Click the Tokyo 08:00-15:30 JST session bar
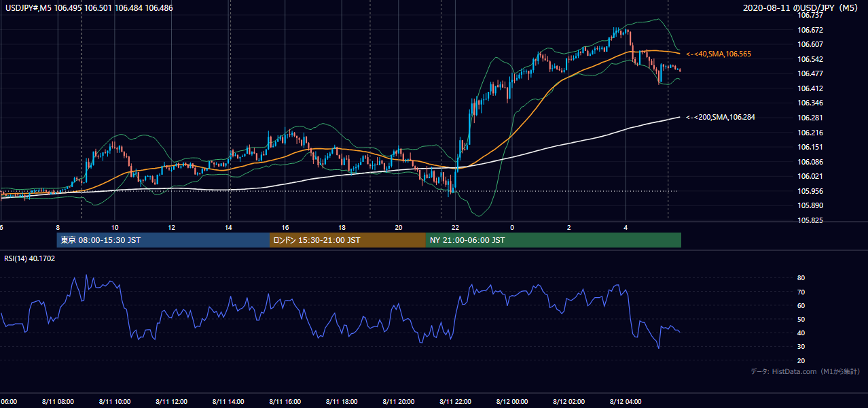The image size is (868, 408). (163, 240)
